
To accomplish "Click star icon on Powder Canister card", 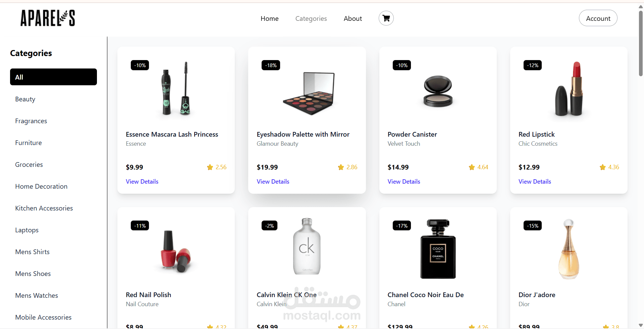I will pyautogui.click(x=472, y=167).
